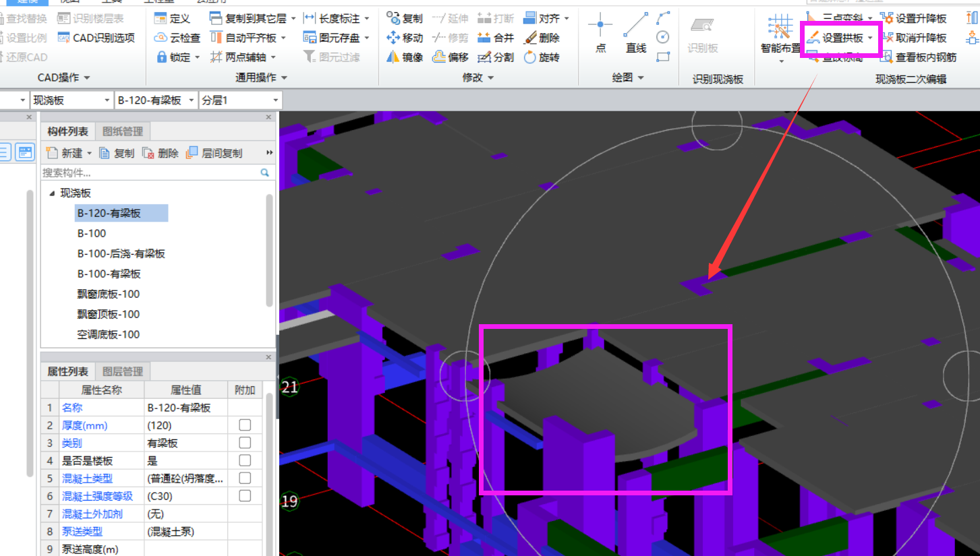This screenshot has width=980, height=556.
Task: Click 复制 button in component list toolbar
Action: 117,154
